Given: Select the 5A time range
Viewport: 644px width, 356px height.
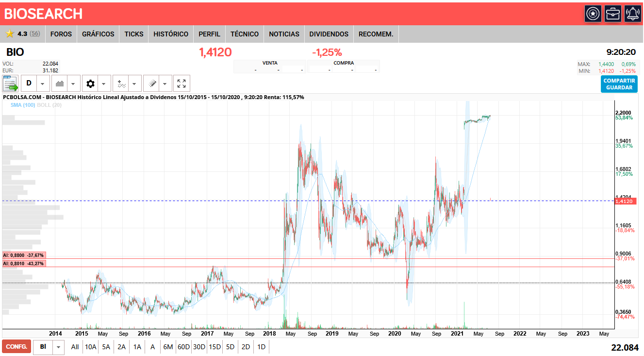Looking at the screenshot, I should tap(106, 347).
